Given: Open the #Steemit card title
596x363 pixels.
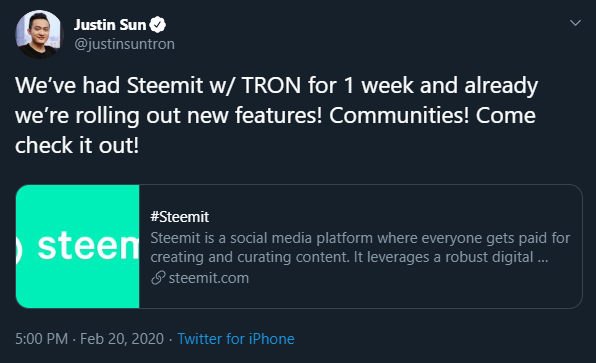Looking at the screenshot, I should coord(179,217).
